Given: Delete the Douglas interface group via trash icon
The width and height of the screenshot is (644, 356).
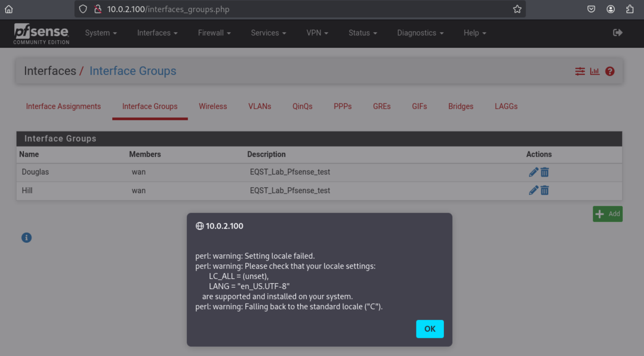Looking at the screenshot, I should click(545, 172).
